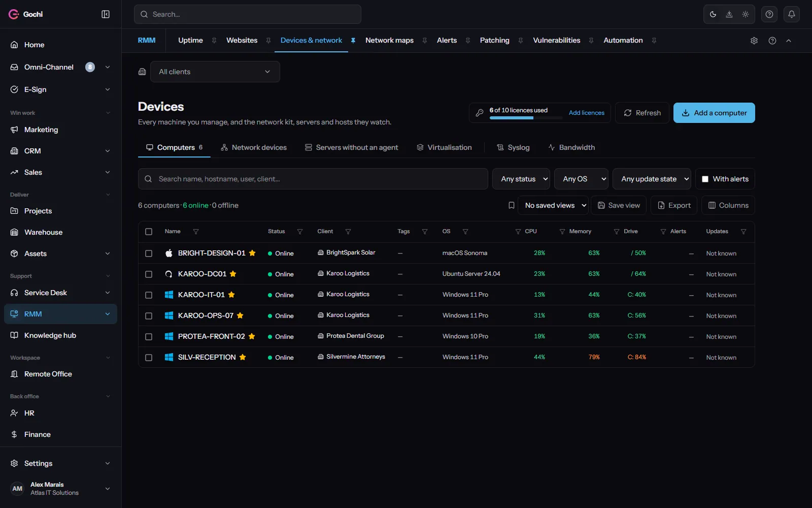This screenshot has height=508, width=812.
Task: Open the Any status dropdown
Action: 521,179
